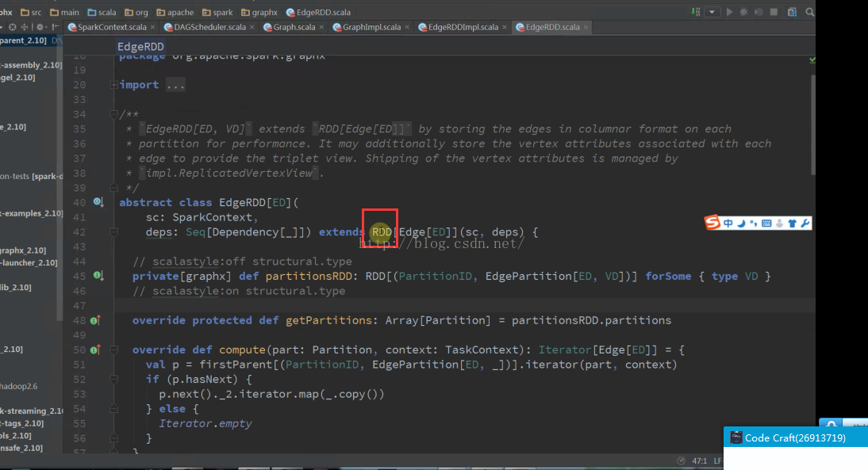The height and width of the screenshot is (470, 868).
Task: Click the scala breadcrumb folder
Action: (x=102, y=12)
